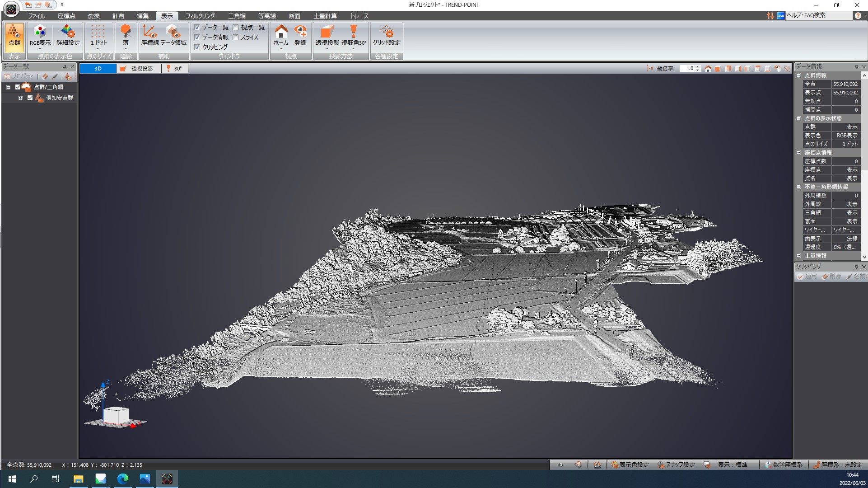Viewport: 868px width, 488px height.
Task: Open dropdown arrow under RGB表示
Action: coord(40,49)
